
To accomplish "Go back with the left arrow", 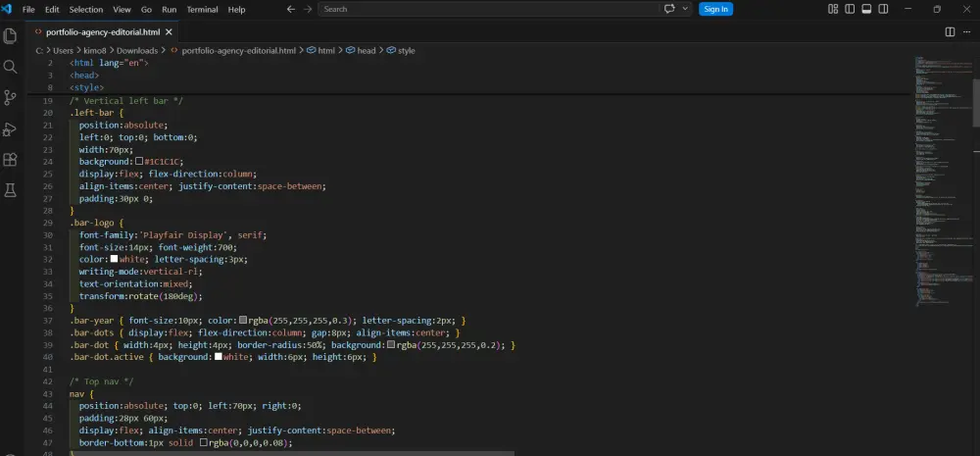I will pyautogui.click(x=291, y=9).
